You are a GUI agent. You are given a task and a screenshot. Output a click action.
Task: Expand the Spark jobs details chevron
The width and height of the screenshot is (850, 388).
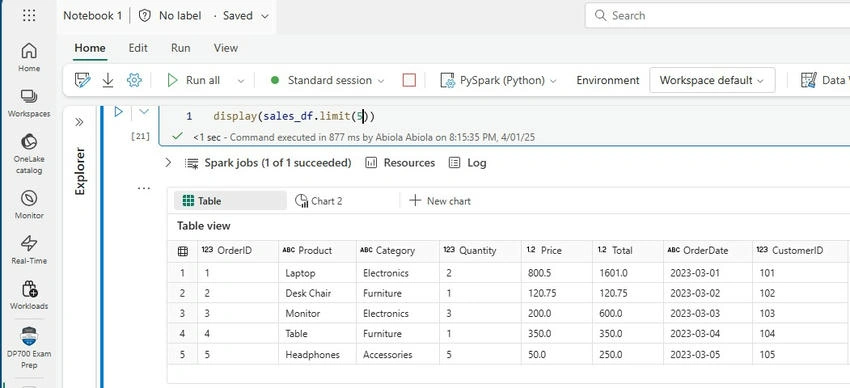(168, 163)
